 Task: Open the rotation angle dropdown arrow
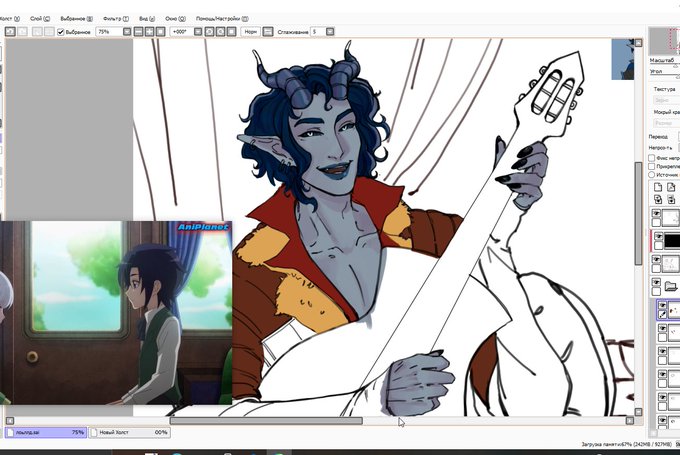[198, 32]
